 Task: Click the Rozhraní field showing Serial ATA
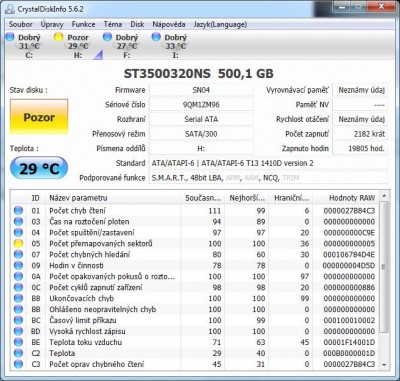click(201, 119)
